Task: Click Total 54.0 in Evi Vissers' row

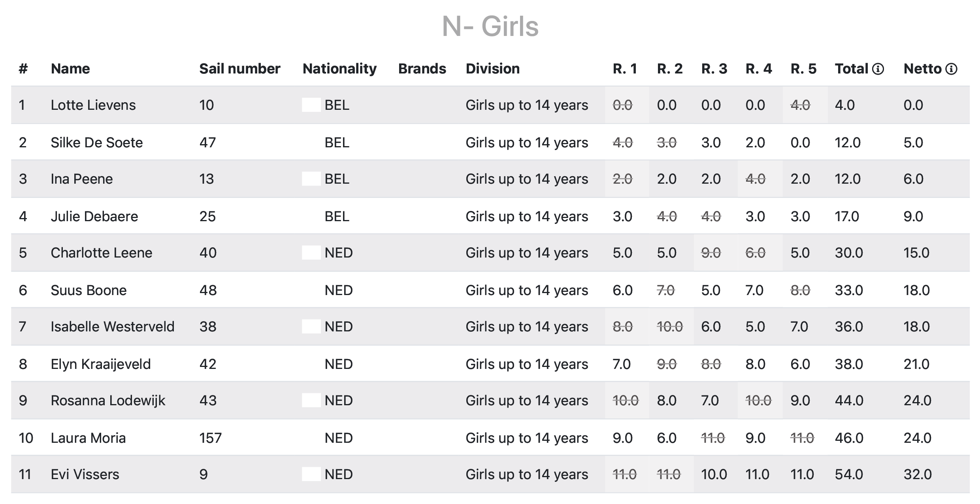Action: (849, 474)
